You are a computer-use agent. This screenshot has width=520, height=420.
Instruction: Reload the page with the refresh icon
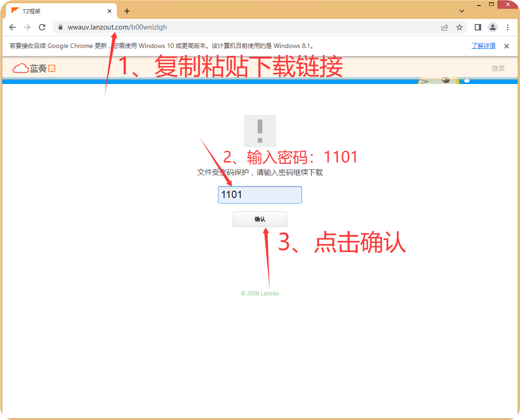click(x=42, y=27)
